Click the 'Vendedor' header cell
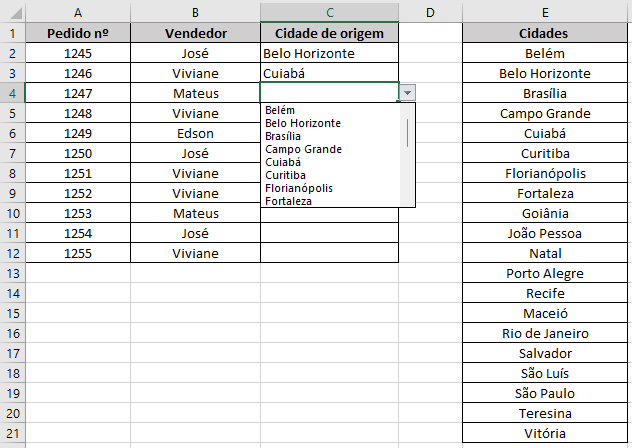Screen dimensions: 632x448 coord(195,33)
